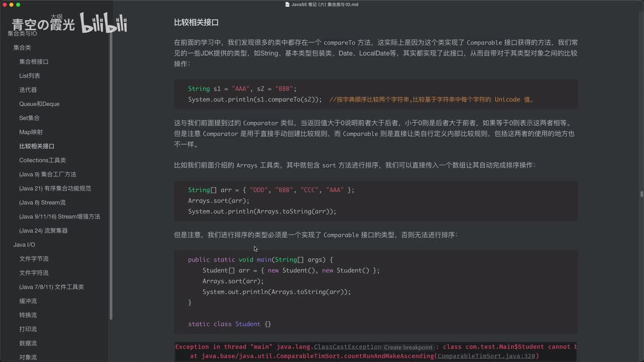
Task: Select 转换流 outline item
Action: [x=28, y=315]
